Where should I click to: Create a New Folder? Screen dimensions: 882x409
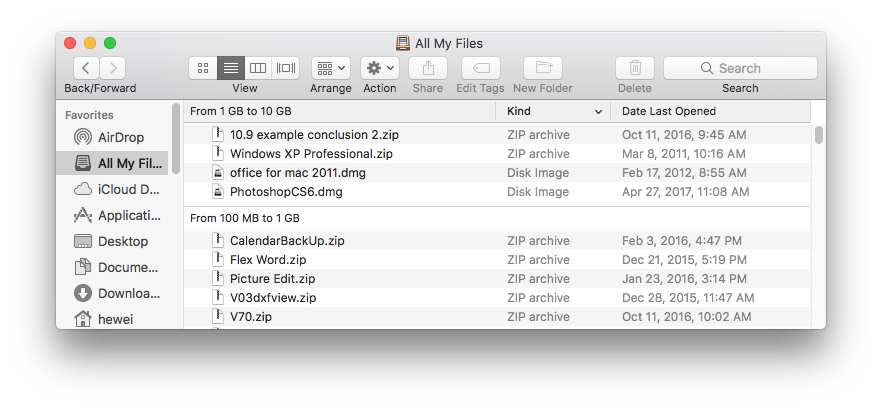point(543,68)
